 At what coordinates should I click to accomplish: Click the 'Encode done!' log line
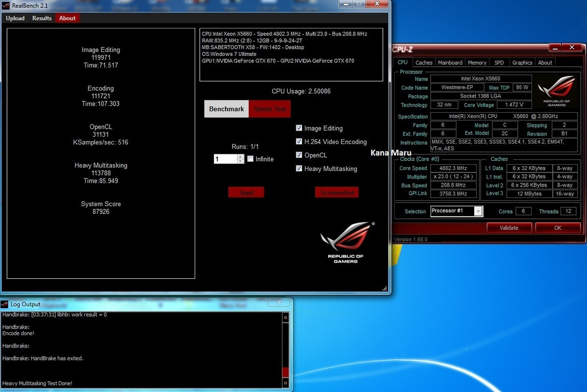click(18, 333)
